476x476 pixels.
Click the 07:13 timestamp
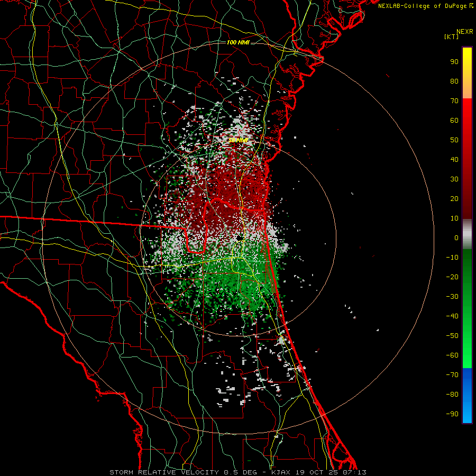click(x=354, y=472)
